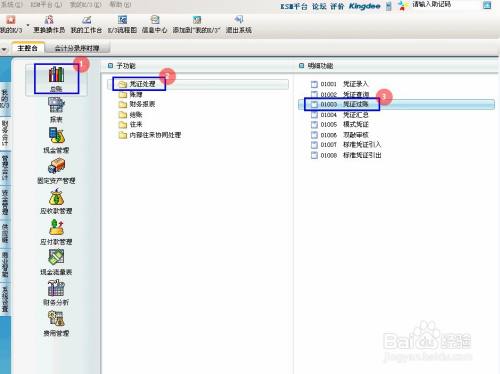The width and height of the screenshot is (500, 374).
Task: Select 01002 凭证查询 in 明细功能
Action: tap(340, 94)
